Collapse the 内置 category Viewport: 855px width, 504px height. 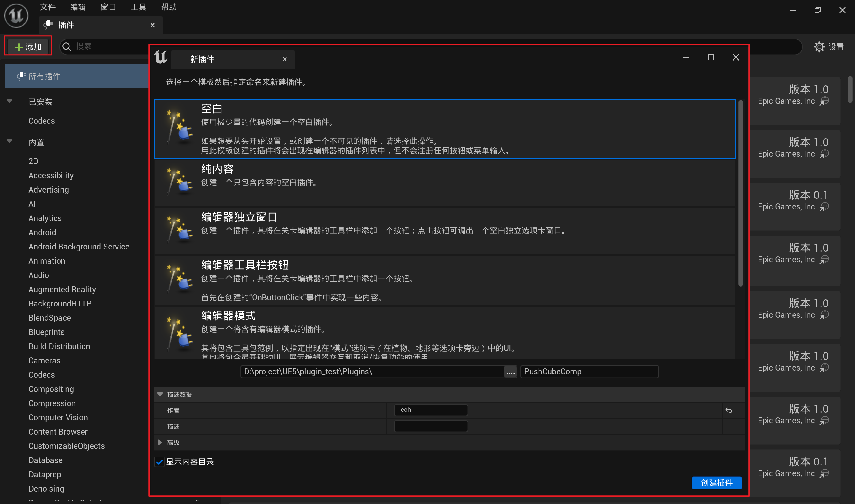(9, 141)
